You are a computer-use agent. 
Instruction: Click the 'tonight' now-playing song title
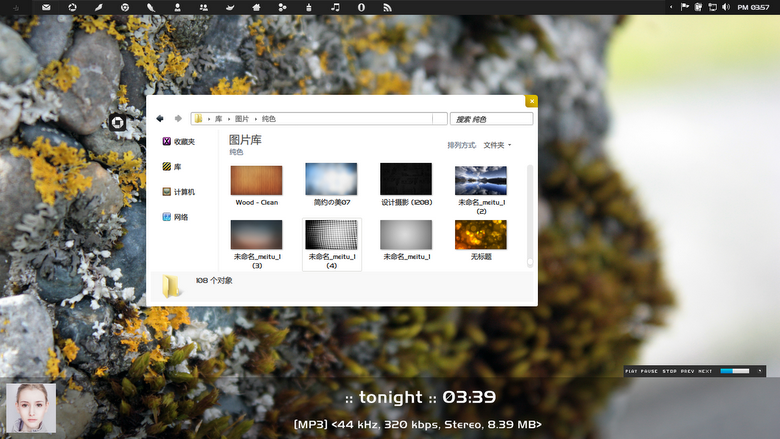(390, 397)
